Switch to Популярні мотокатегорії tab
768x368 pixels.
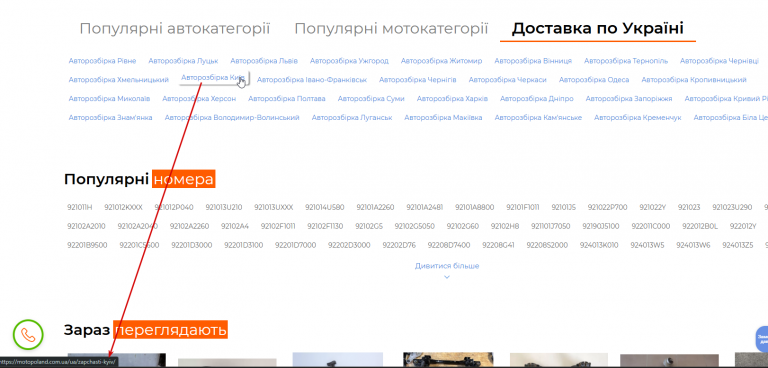coord(391,28)
